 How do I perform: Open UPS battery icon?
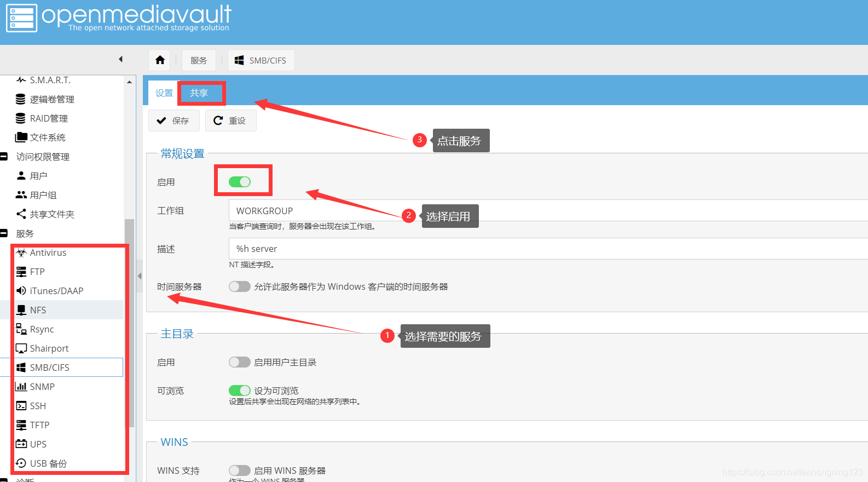[21, 444]
